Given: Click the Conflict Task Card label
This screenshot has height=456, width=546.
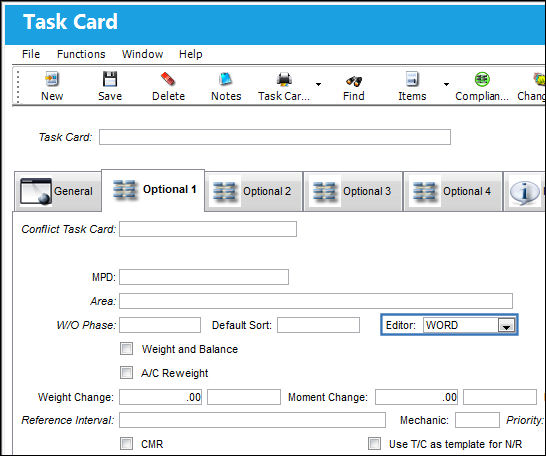Looking at the screenshot, I should coord(69,229).
